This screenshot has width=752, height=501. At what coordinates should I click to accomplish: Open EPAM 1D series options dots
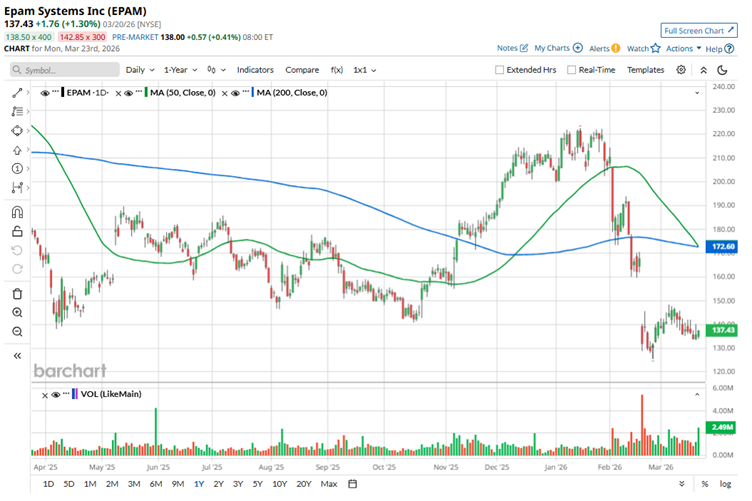click(x=56, y=91)
